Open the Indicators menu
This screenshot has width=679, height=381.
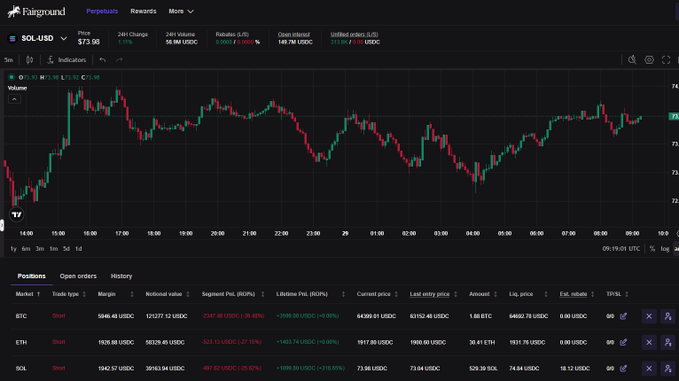(x=67, y=60)
